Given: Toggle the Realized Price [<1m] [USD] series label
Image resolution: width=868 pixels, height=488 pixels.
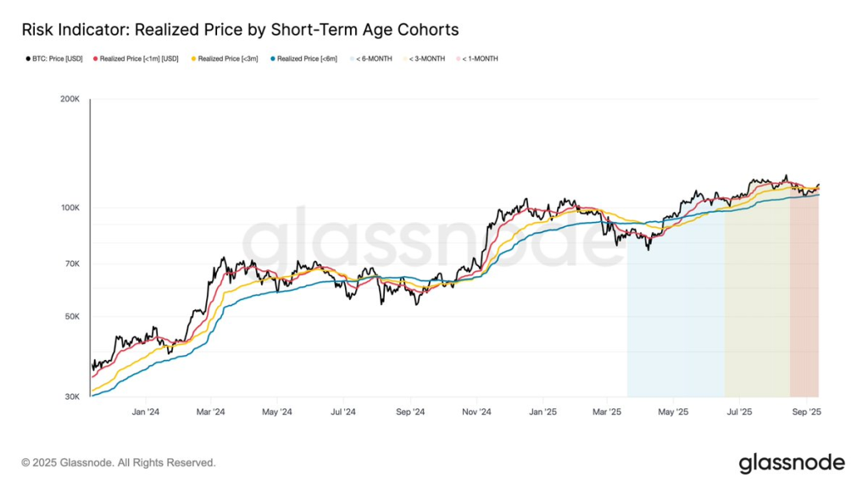Looking at the screenshot, I should pos(140,58).
